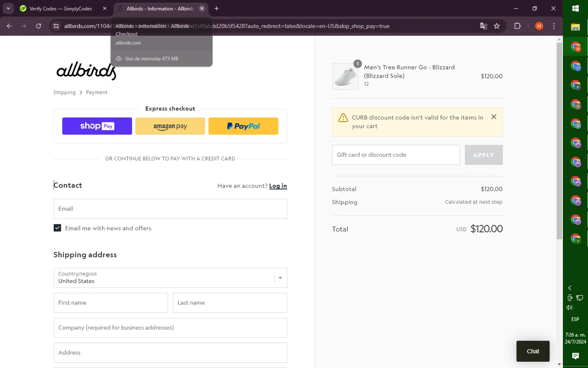Click the page vertical scrollbar
The height and width of the screenshot is (368, 588).
tap(559, 141)
